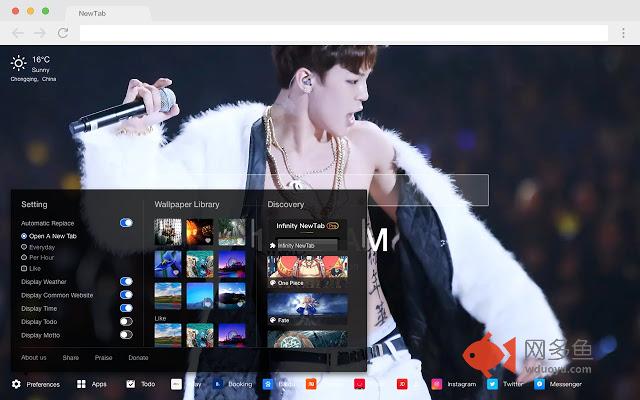640x400 pixels.
Task: Open Preferences gear icon
Action: (16, 384)
